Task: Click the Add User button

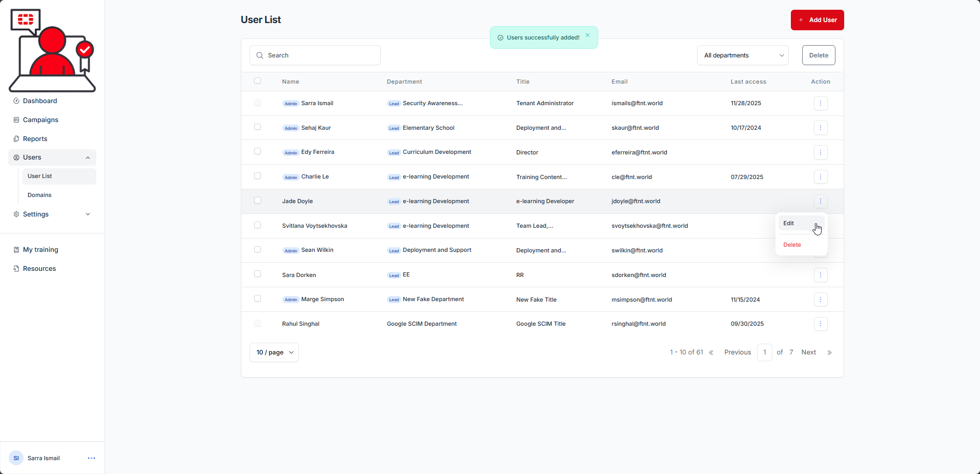Action: [817, 20]
